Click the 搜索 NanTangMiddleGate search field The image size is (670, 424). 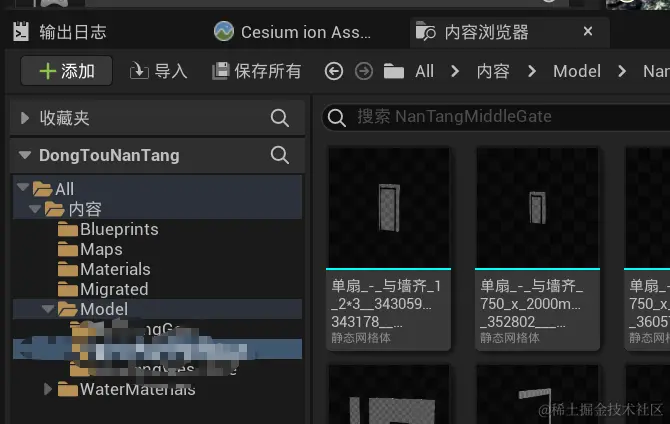[x=498, y=117]
